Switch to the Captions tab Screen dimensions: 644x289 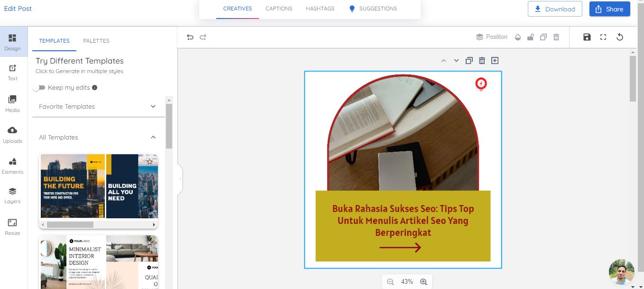point(279,9)
